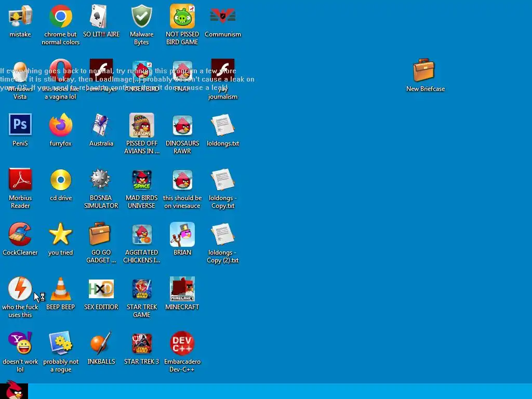Viewport: 532px width, 399px height.
Task: Click the 'cd drive' disc icon
Action: click(60, 179)
